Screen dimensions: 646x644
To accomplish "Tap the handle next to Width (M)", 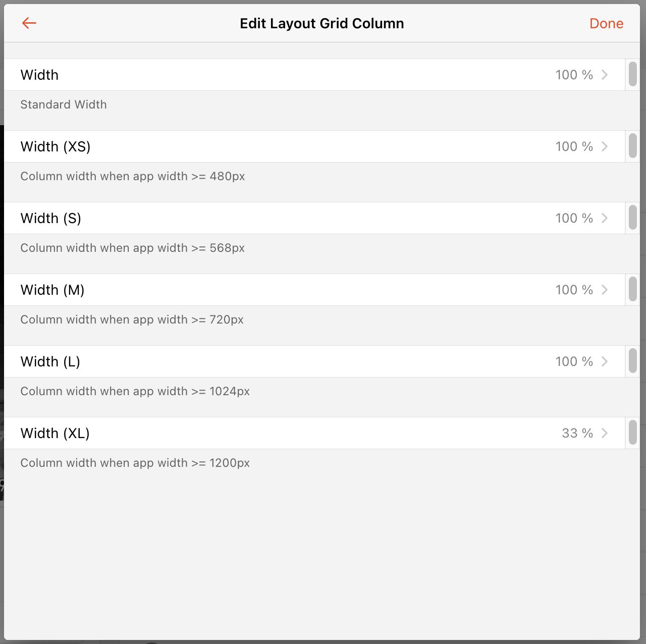I will (x=633, y=290).
